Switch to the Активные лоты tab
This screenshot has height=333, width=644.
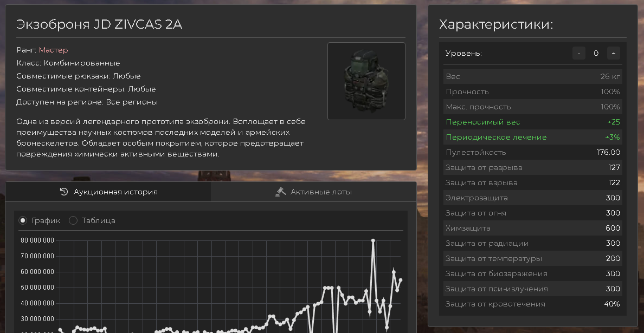(x=314, y=192)
